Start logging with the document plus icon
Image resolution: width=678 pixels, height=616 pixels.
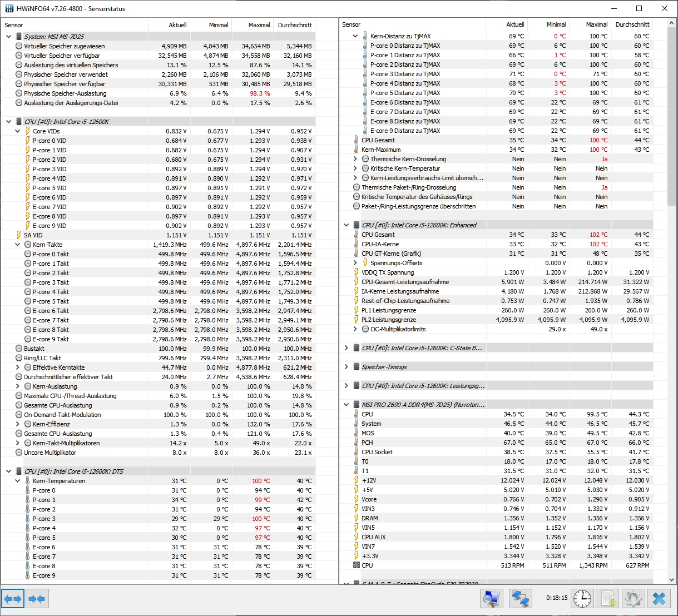(x=607, y=599)
